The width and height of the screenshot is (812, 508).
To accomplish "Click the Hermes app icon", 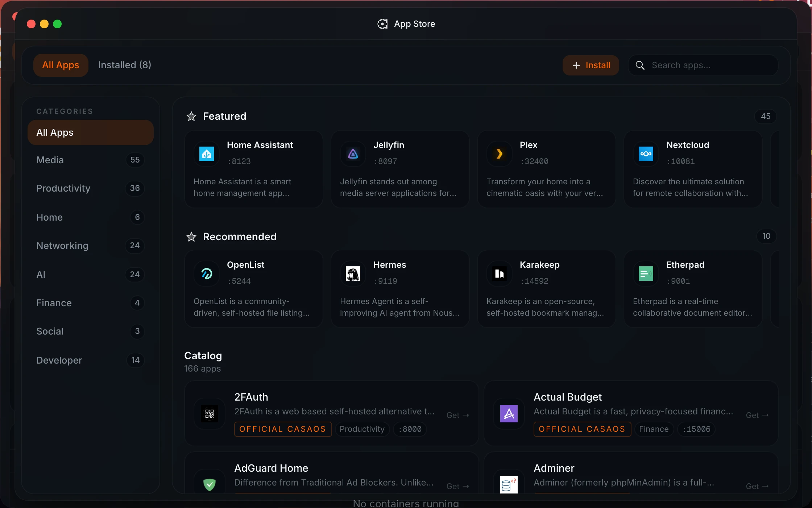I will (353, 274).
